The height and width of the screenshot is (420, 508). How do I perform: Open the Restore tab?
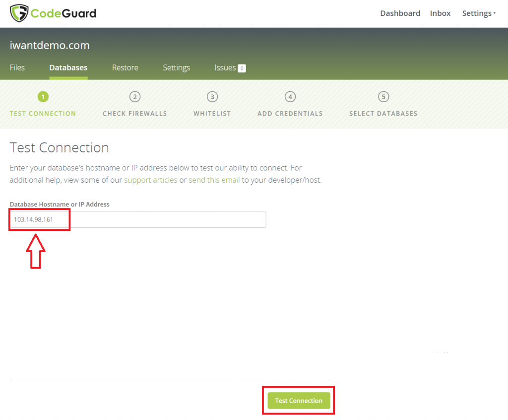(x=125, y=68)
